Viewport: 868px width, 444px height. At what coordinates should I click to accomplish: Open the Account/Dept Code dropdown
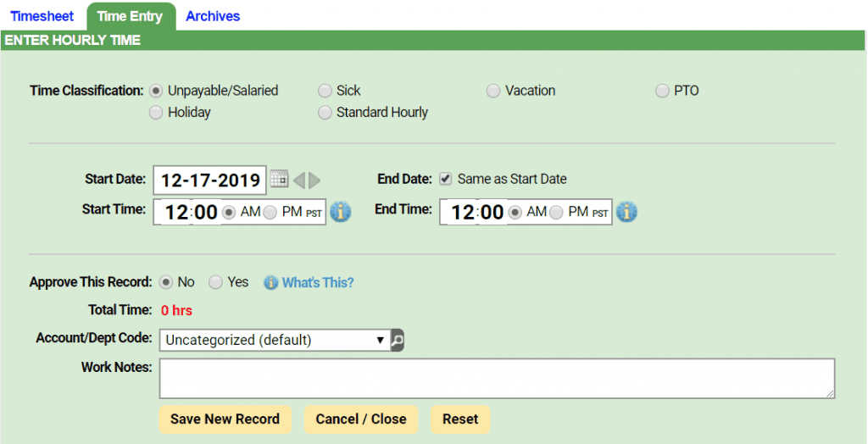pos(275,340)
